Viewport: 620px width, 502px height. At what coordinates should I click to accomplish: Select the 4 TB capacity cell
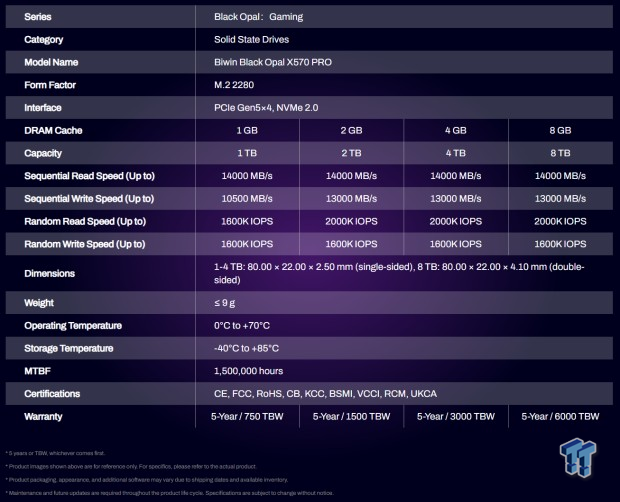tap(456, 153)
